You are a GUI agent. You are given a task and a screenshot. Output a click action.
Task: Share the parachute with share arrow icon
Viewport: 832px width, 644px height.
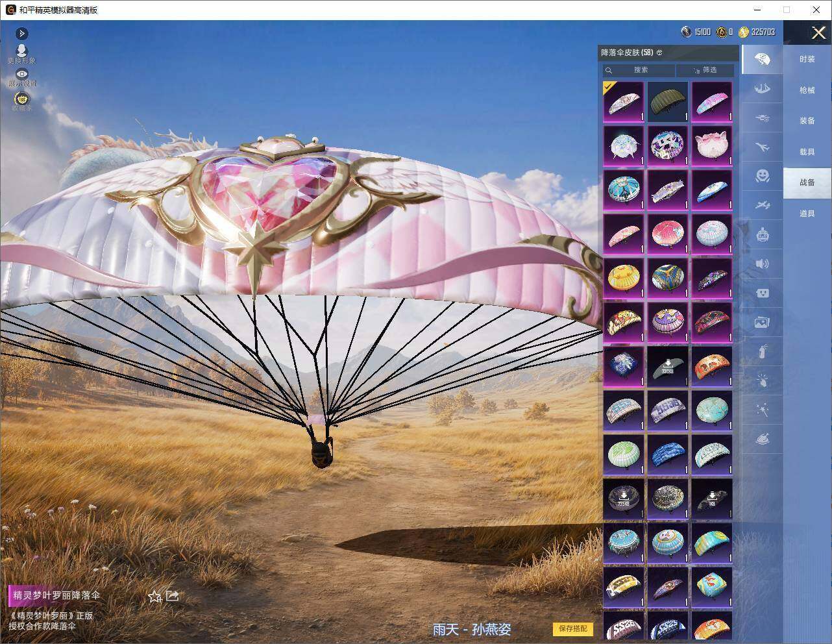pyautogui.click(x=173, y=595)
